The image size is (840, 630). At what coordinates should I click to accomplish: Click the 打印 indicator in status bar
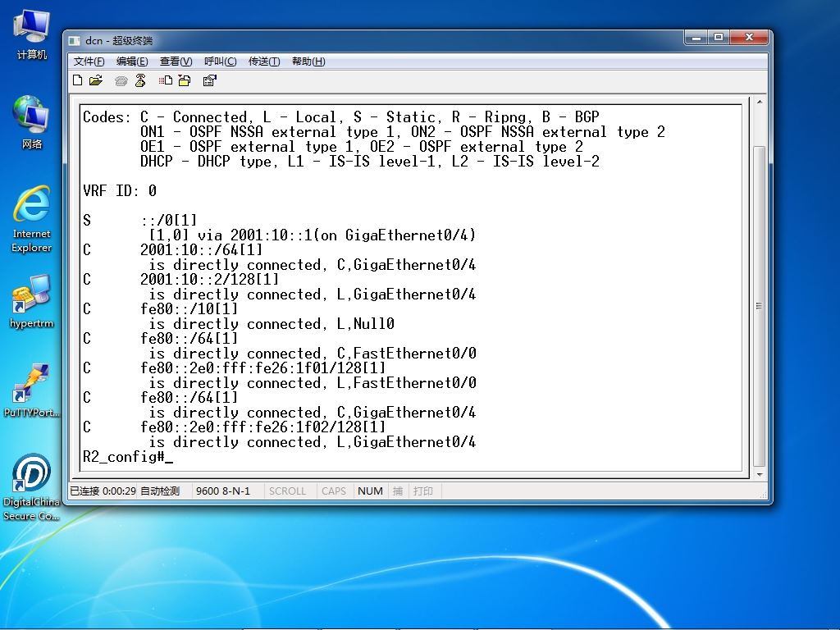423,491
